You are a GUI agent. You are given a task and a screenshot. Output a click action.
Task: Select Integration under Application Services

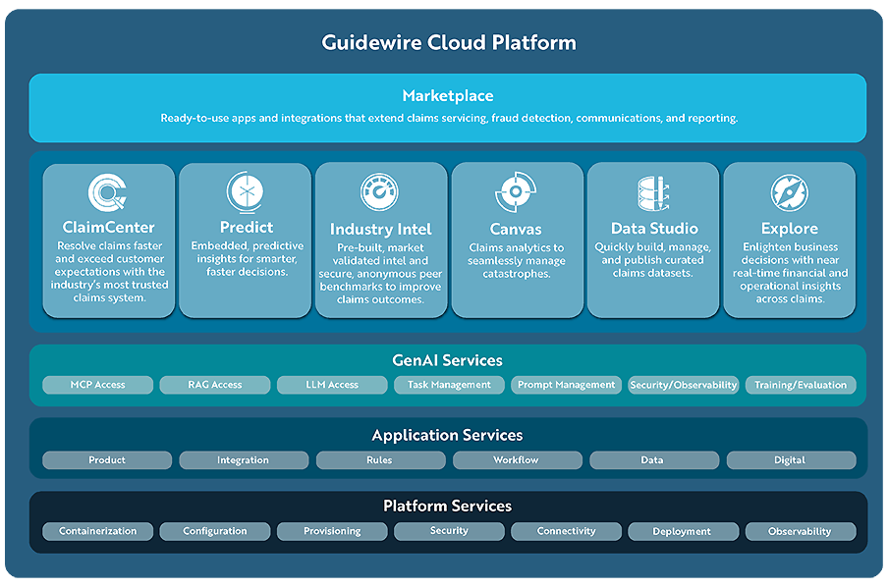[x=243, y=459]
